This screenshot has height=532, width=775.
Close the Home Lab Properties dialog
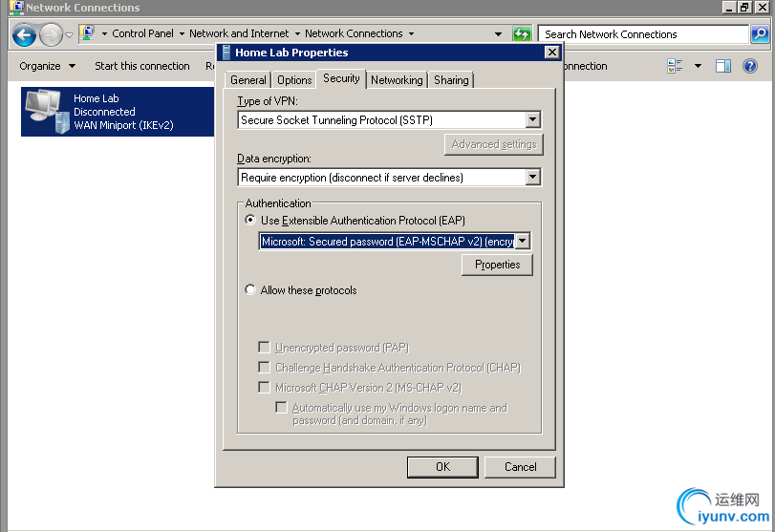pyautogui.click(x=552, y=53)
